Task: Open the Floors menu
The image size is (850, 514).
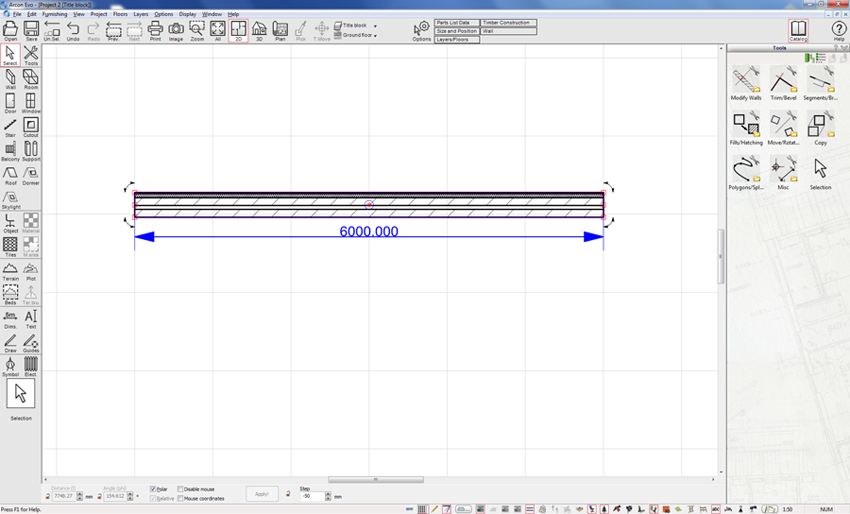Action: (x=120, y=14)
